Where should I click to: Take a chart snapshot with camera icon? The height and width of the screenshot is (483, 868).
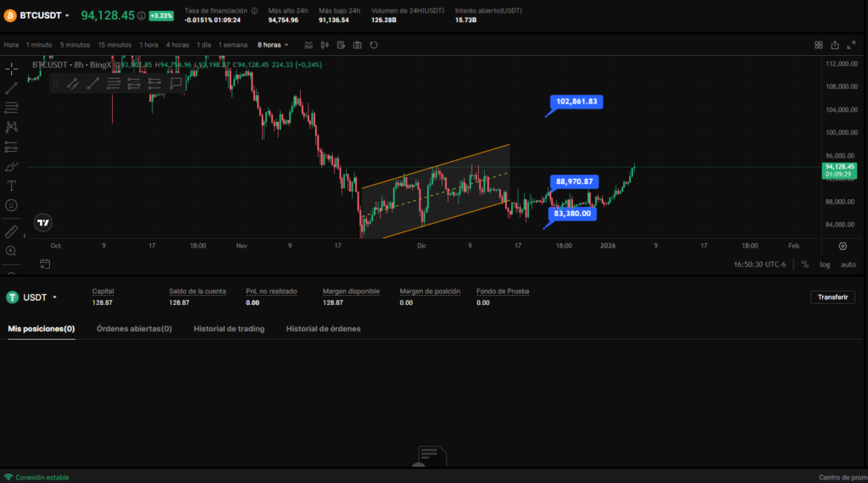[x=358, y=45]
